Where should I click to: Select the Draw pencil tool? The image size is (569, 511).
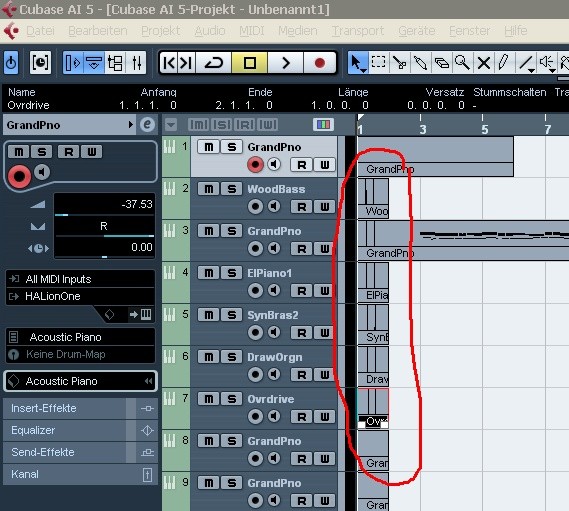coord(504,63)
